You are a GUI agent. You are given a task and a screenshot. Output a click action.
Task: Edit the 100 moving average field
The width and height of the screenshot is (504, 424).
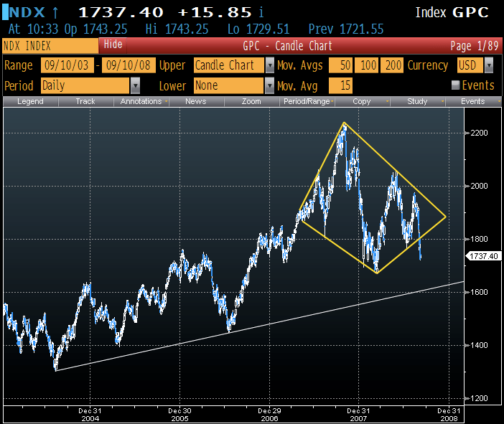click(x=366, y=65)
